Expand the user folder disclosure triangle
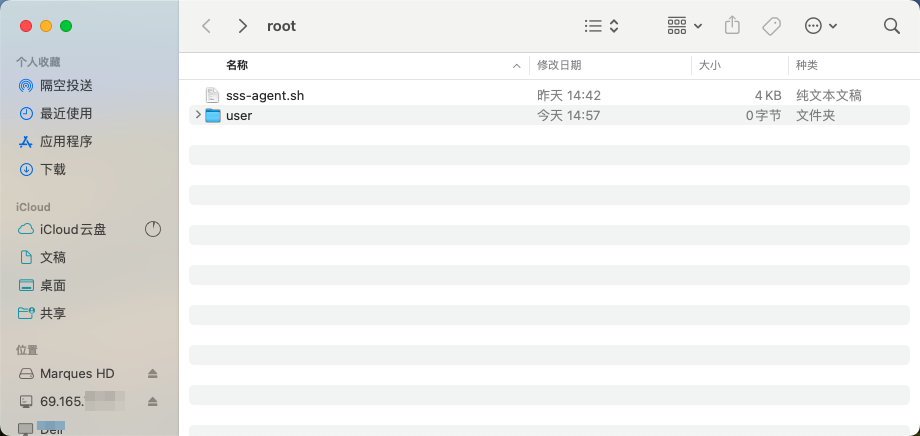The height and width of the screenshot is (436, 920). tap(197, 115)
